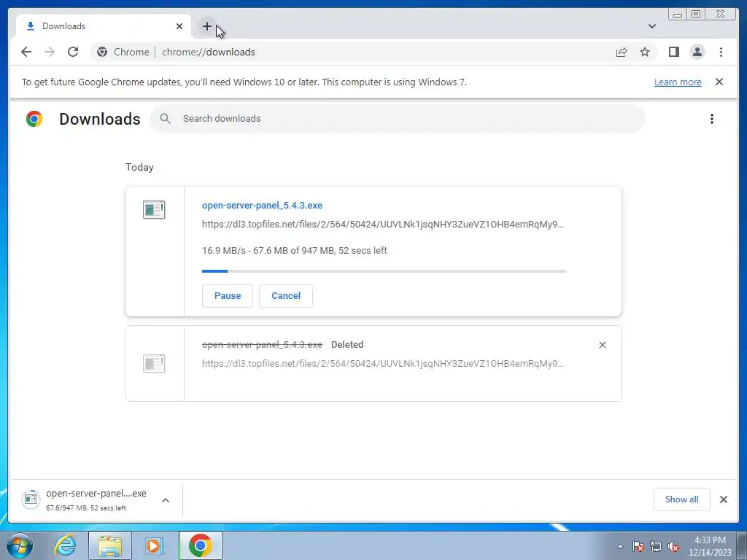Bookmark this page with star icon

pyautogui.click(x=645, y=52)
